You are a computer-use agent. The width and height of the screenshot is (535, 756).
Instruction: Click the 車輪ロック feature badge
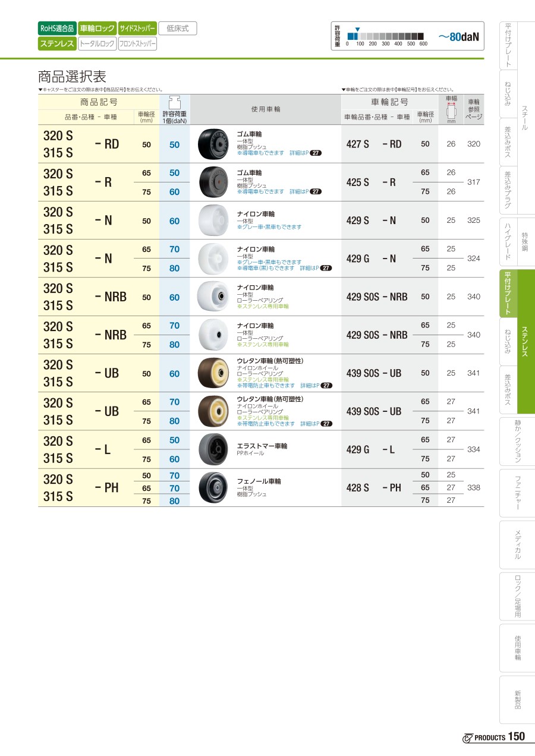(97, 28)
